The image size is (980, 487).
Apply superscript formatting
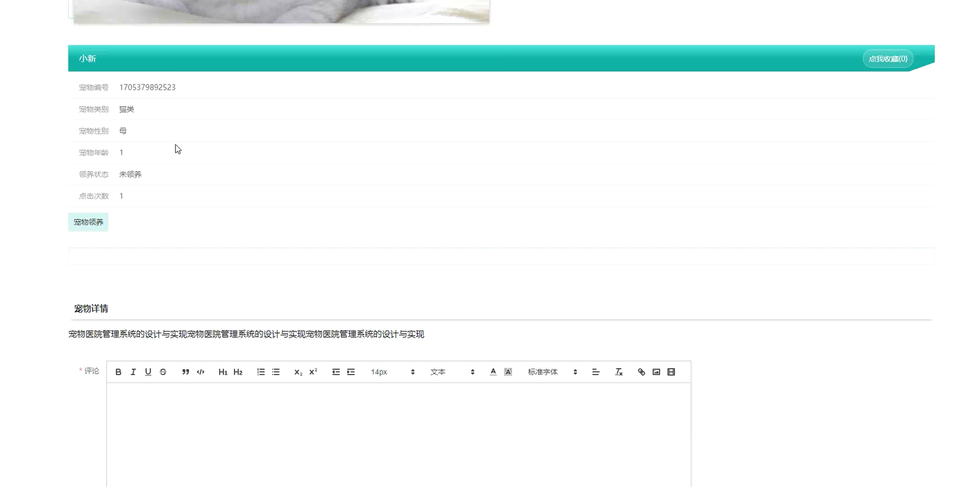(x=313, y=372)
